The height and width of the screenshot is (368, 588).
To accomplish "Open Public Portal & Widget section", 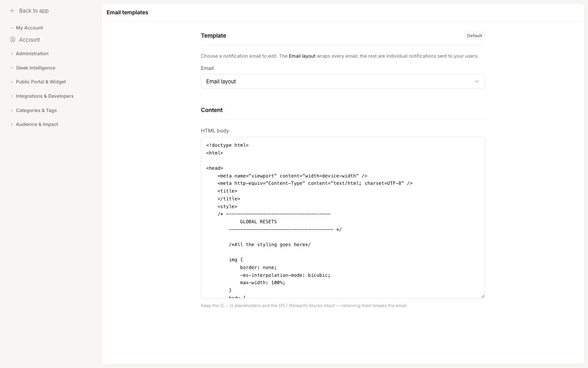I will (x=41, y=82).
